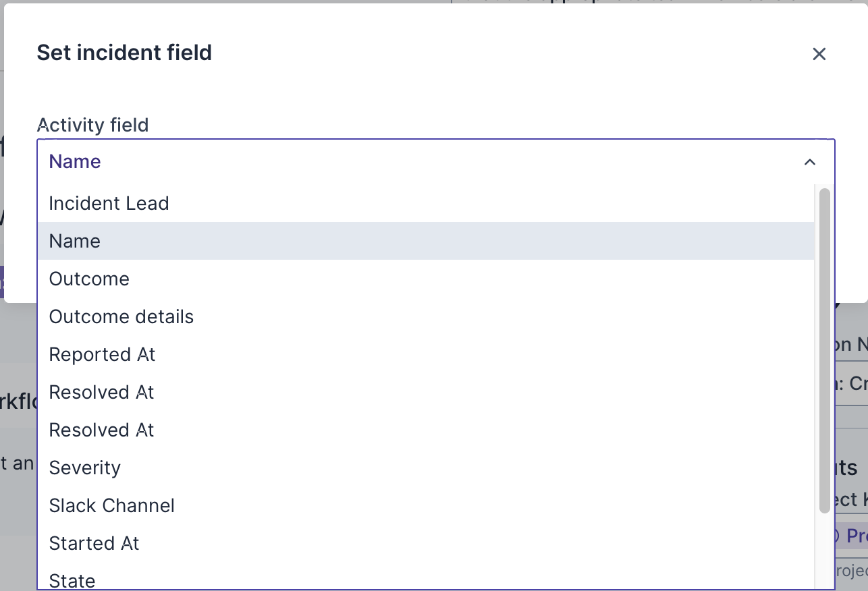
Task: Click the scrollbar track below the thumb
Action: point(824,550)
